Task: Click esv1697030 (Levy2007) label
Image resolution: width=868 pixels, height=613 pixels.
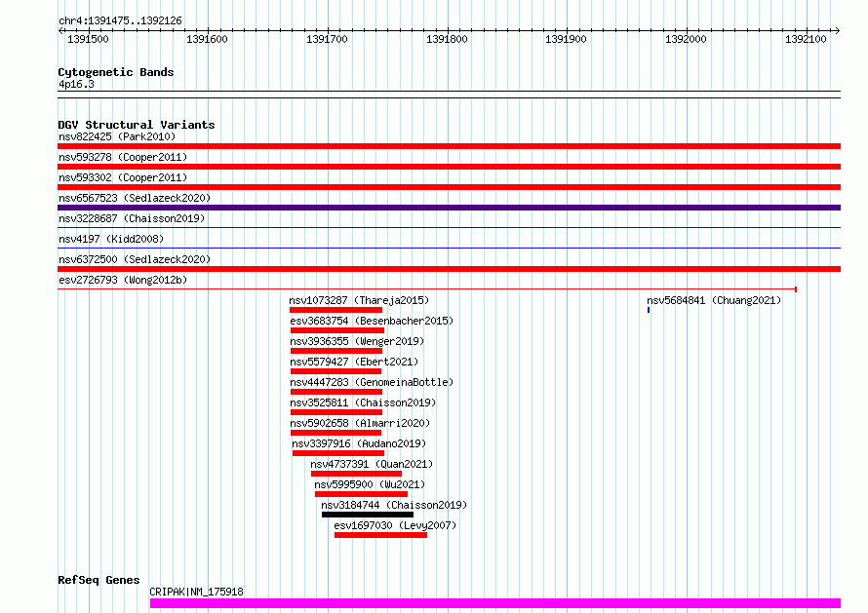Action: pos(395,525)
